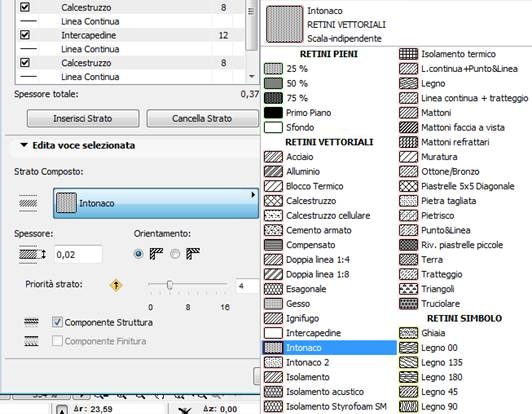
Task: Select the Sfondo fill entry
Action: click(x=289, y=128)
